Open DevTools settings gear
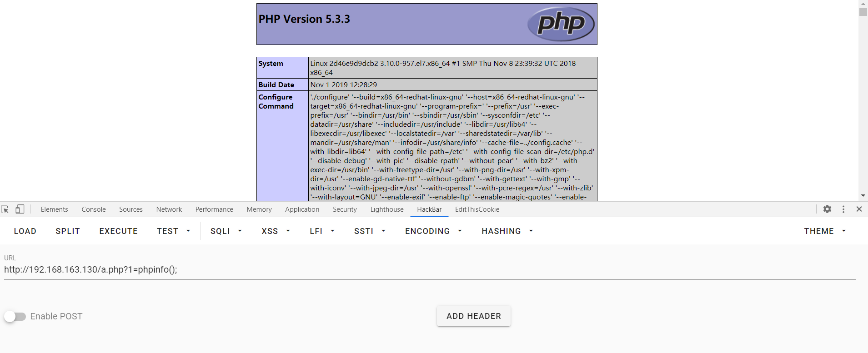Viewport: 868px width, 353px height. click(827, 209)
